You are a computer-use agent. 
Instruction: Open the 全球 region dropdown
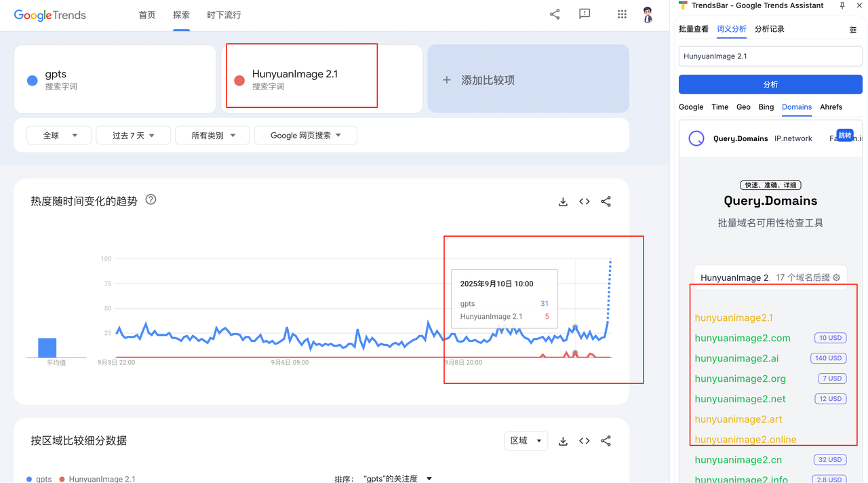[59, 136]
